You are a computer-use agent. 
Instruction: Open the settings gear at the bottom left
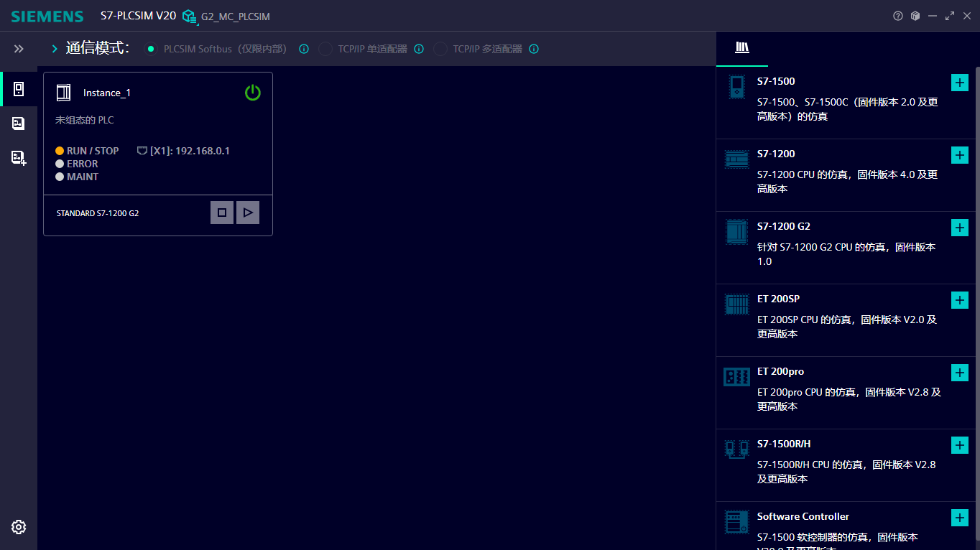(18, 526)
